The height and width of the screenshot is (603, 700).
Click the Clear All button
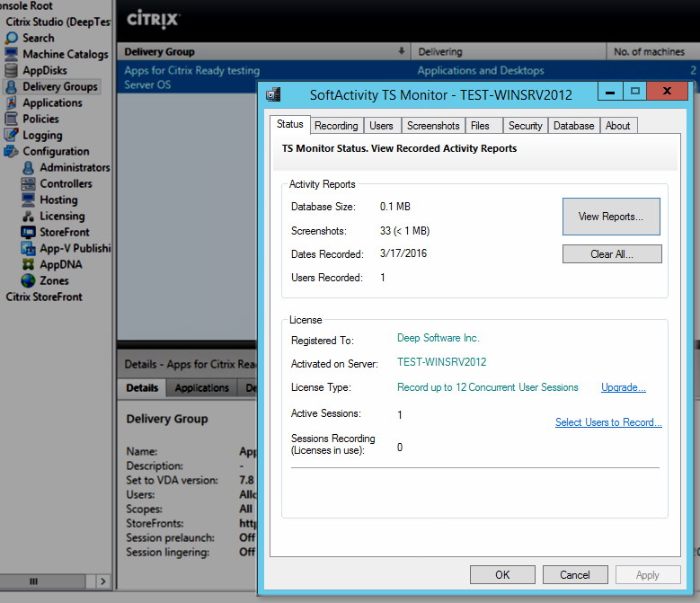pyautogui.click(x=612, y=254)
